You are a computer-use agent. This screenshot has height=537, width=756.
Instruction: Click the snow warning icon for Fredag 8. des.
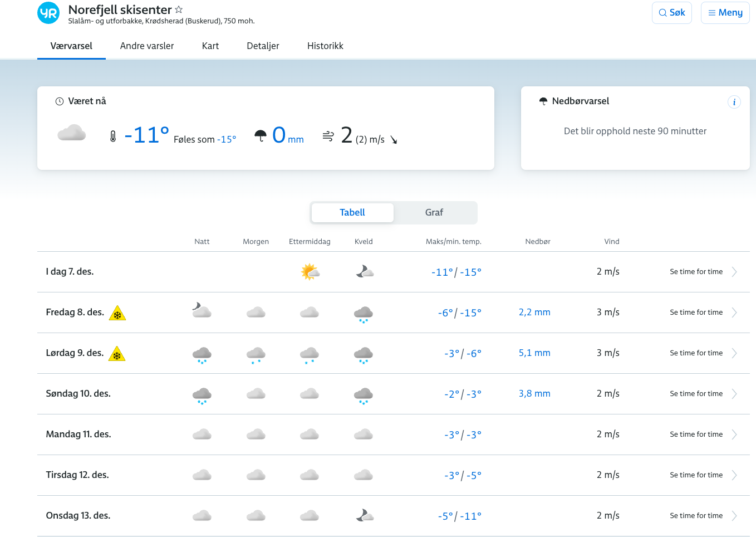pos(117,313)
